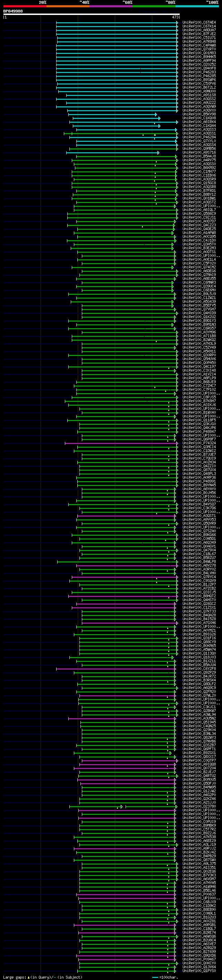Viewport: 222px width, 980px height.
Task: Select hit label UniRef100_P46283
Action: pos(199,72)
